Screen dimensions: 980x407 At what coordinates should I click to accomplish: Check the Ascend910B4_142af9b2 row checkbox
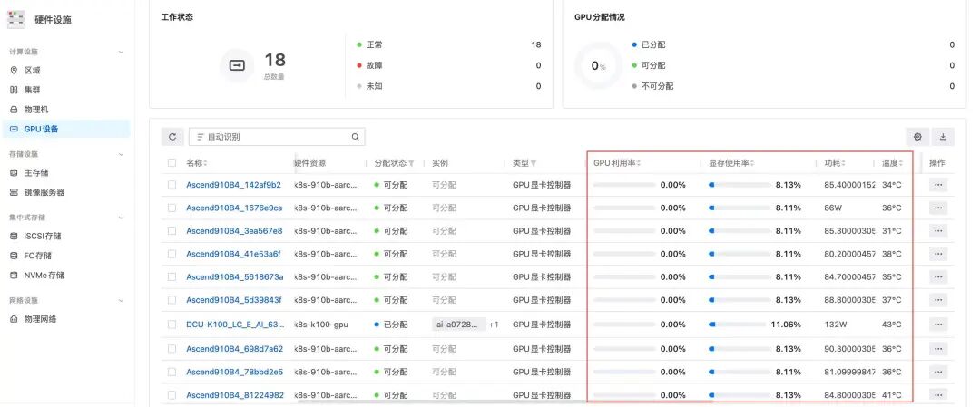(171, 185)
